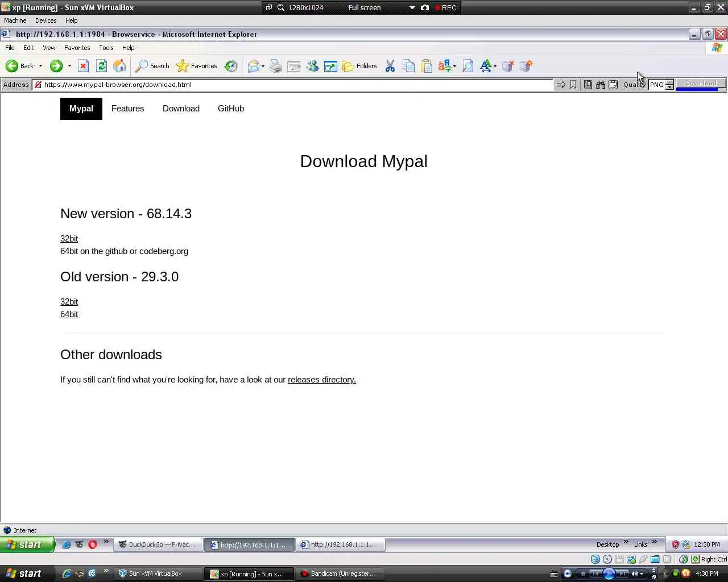Open the VirtualBox Devices menu

click(45, 20)
